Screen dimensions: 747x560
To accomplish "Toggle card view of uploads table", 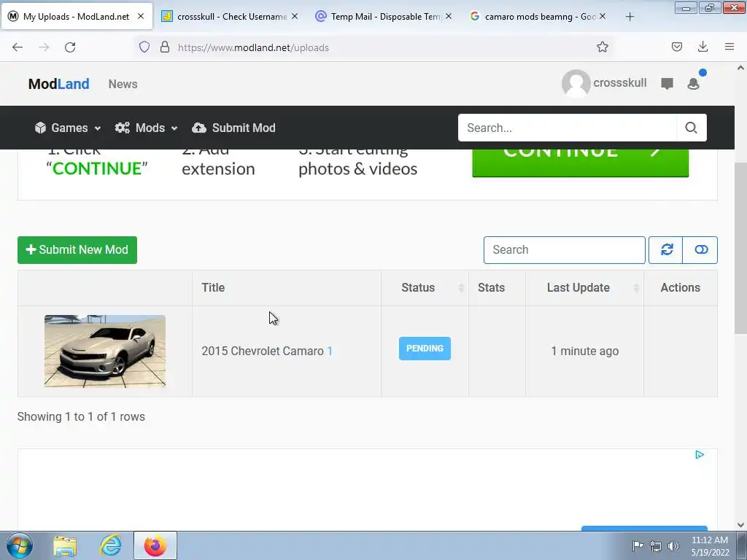I will (x=700, y=249).
